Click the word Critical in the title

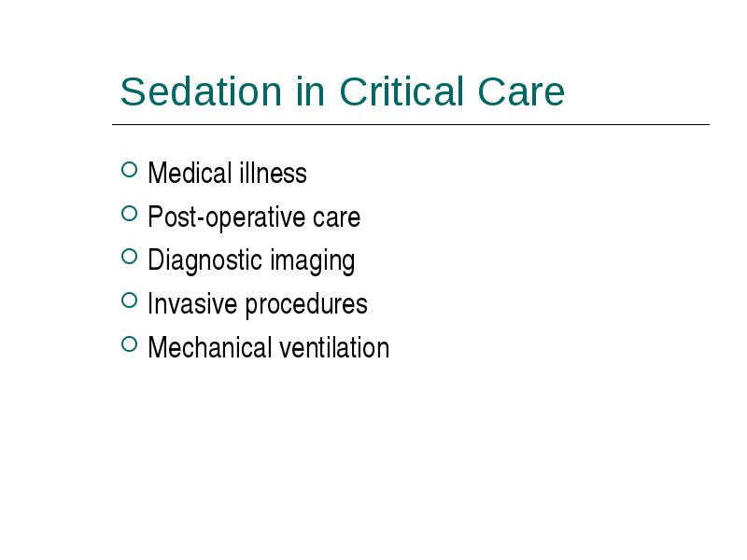pyautogui.click(x=402, y=91)
